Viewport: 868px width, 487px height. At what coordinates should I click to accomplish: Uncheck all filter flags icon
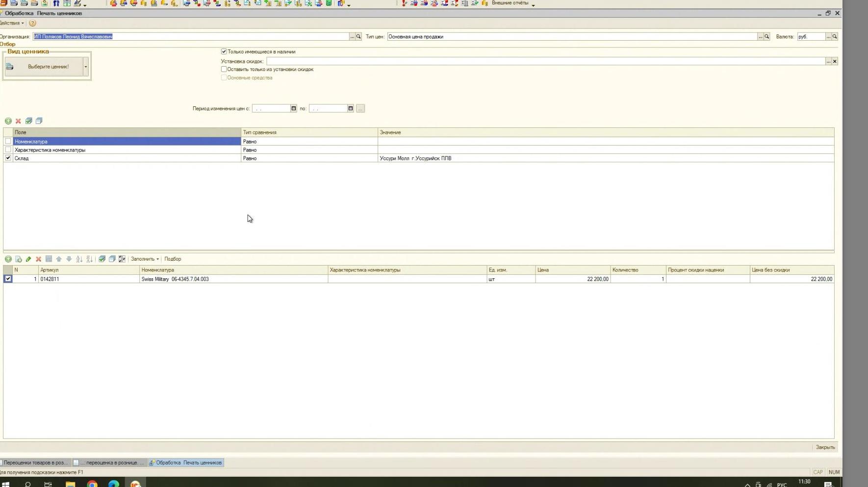click(x=39, y=121)
